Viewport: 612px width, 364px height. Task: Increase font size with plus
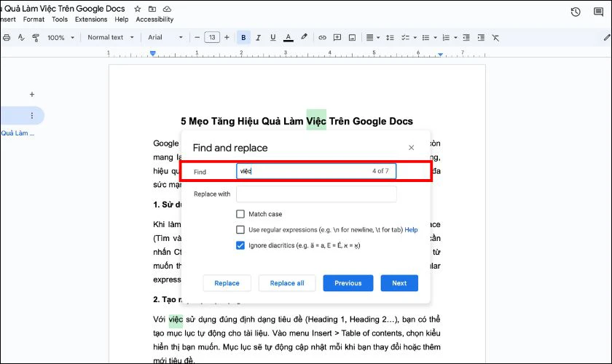(227, 37)
